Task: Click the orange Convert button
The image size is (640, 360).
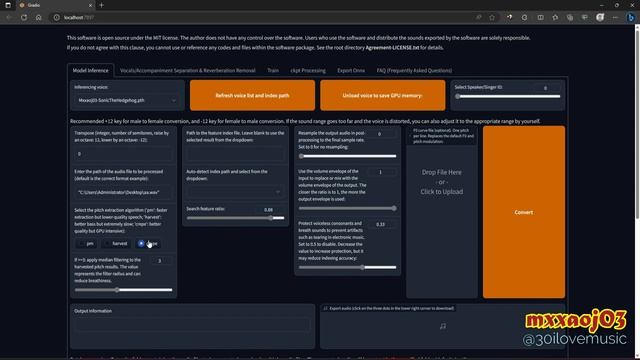Action: [x=524, y=212]
